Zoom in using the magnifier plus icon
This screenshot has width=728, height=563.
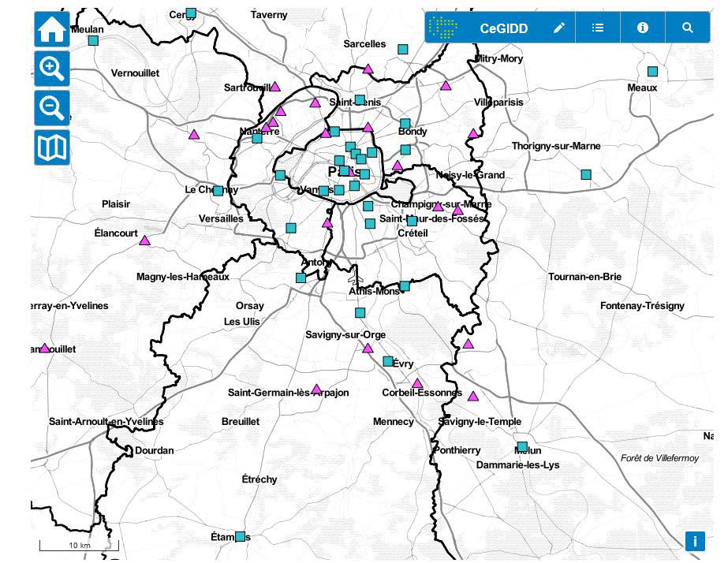point(52,69)
